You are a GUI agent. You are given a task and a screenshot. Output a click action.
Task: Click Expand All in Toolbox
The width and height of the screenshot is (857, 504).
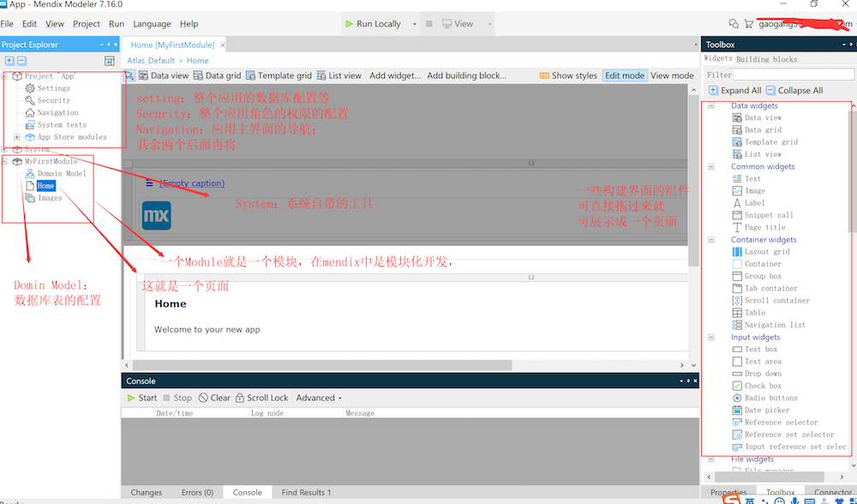[735, 90]
